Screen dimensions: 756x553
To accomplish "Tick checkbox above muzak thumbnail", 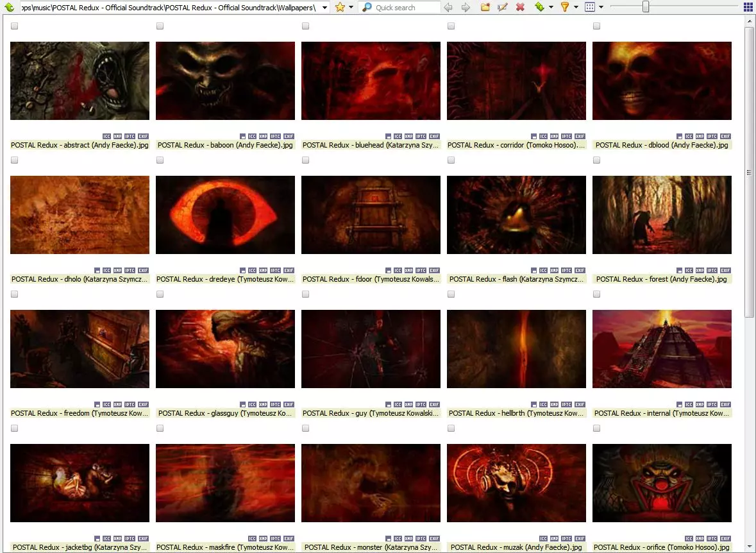I will [451, 429].
